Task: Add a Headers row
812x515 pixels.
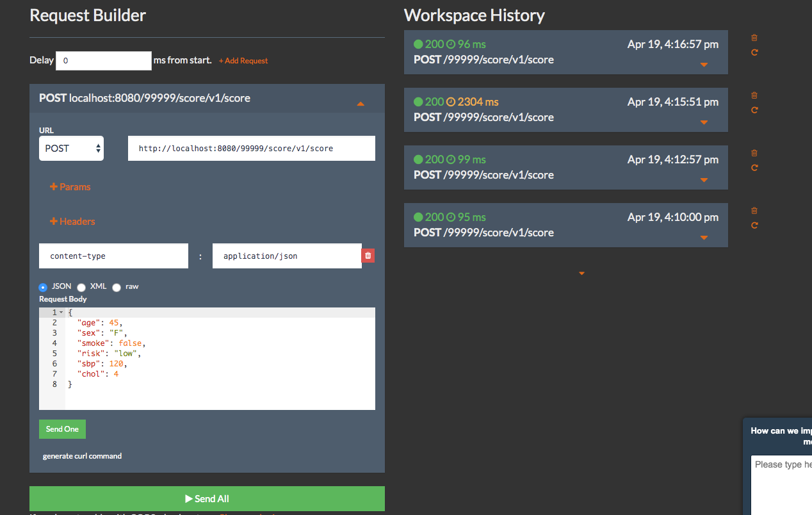Action: [x=72, y=222]
